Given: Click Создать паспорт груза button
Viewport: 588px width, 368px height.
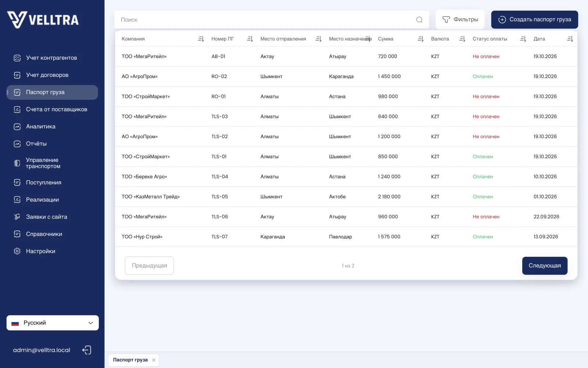Looking at the screenshot, I should pyautogui.click(x=535, y=20).
